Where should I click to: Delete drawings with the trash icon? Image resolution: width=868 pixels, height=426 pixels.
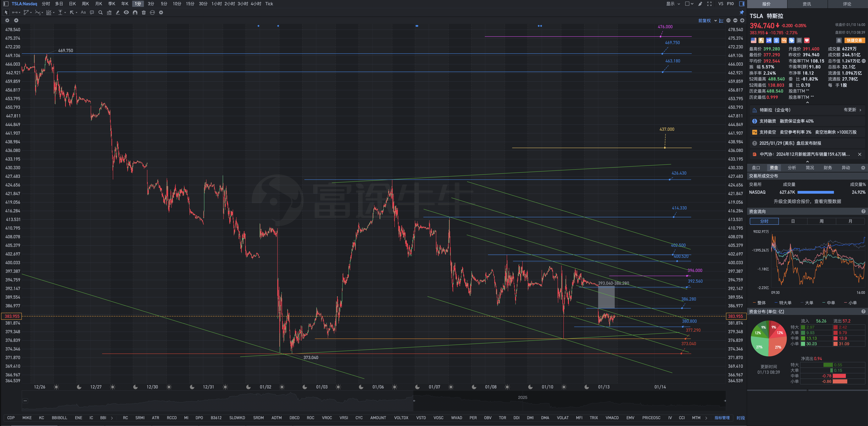[144, 12]
